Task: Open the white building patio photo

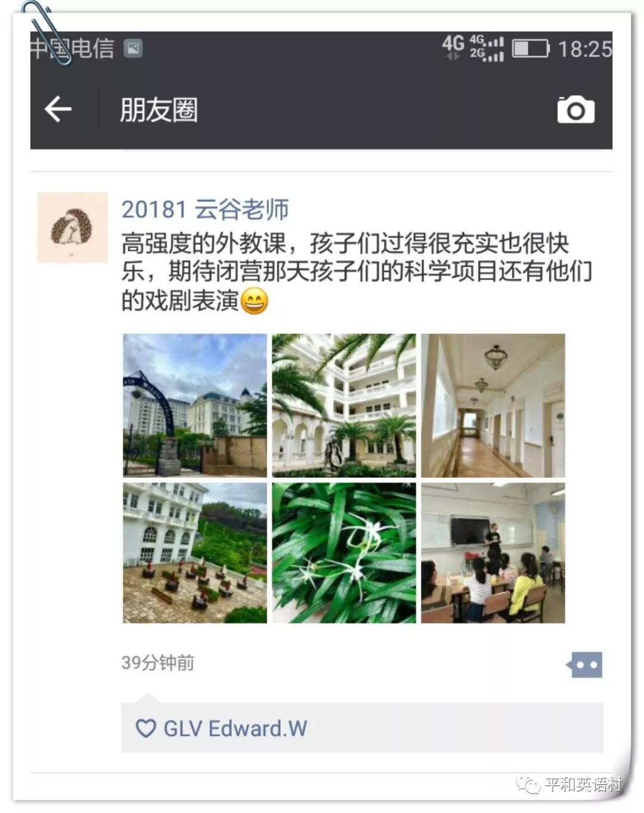Action: pyautogui.click(x=195, y=553)
